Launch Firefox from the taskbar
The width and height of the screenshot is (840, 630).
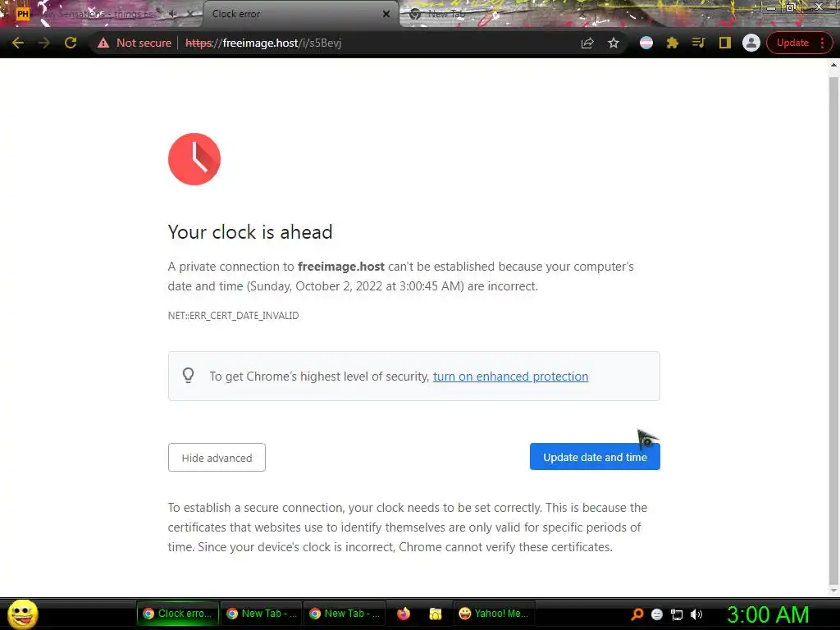[404, 614]
